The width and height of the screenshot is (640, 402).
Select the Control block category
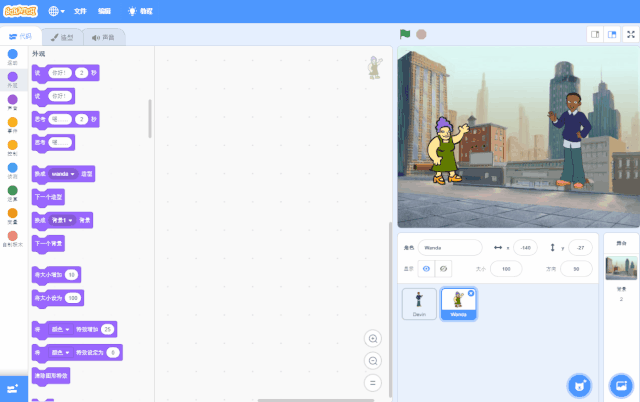coord(13,148)
